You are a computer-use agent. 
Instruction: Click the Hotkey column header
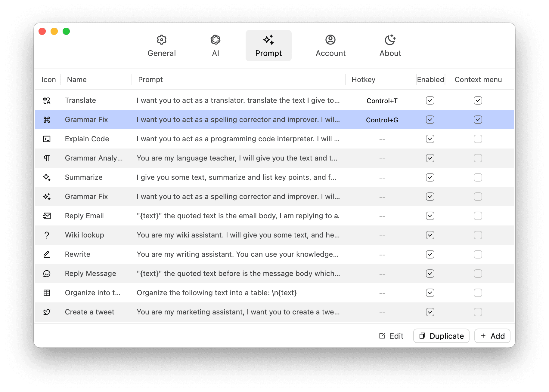pyautogui.click(x=363, y=80)
